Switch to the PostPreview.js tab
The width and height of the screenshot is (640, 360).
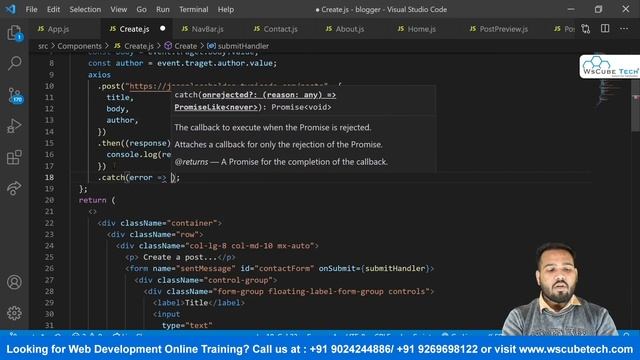click(x=503, y=29)
